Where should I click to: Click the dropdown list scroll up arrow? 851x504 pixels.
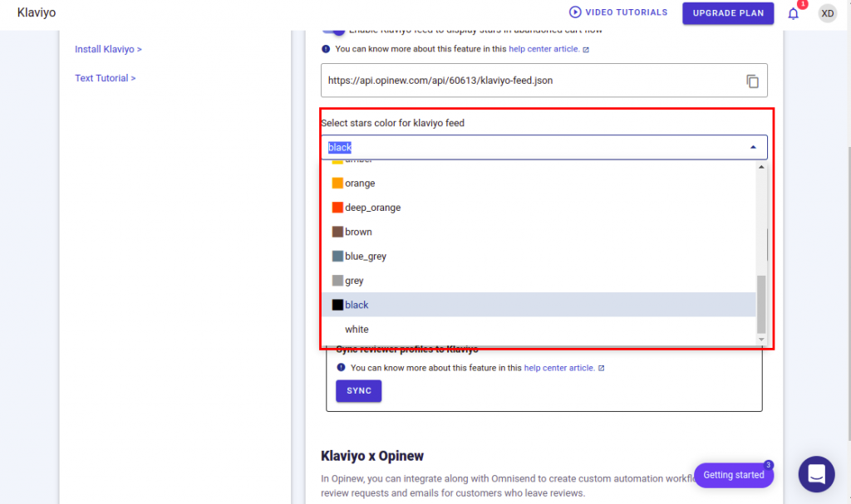coord(761,167)
